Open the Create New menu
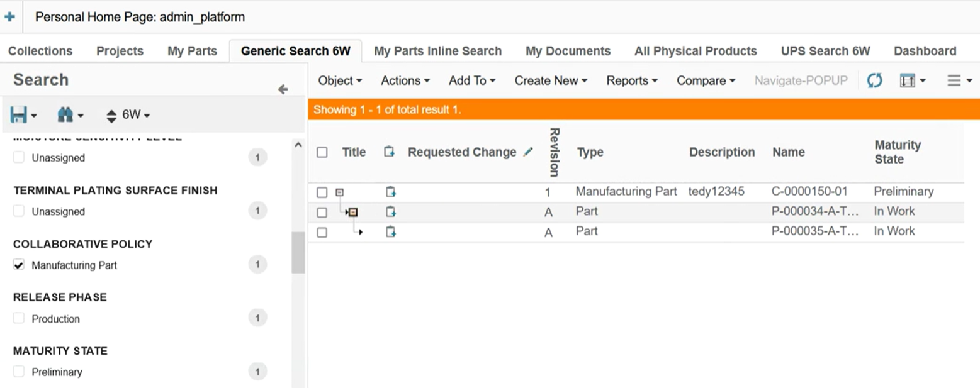 click(551, 80)
